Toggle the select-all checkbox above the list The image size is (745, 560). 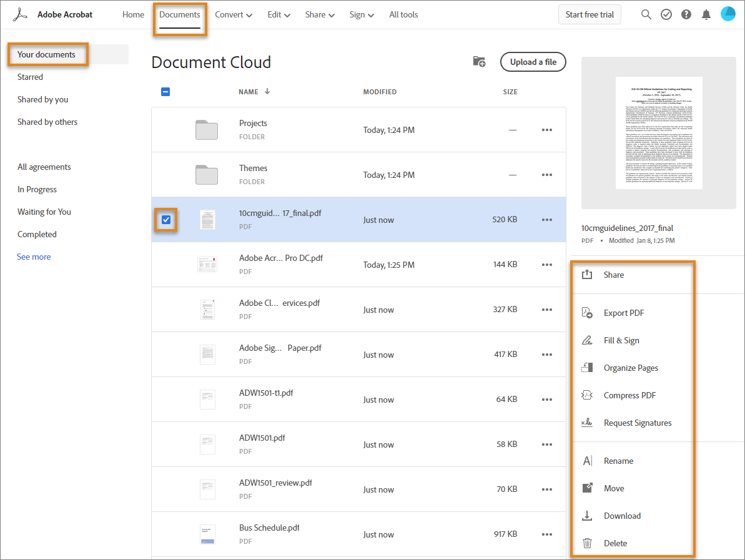[x=165, y=91]
